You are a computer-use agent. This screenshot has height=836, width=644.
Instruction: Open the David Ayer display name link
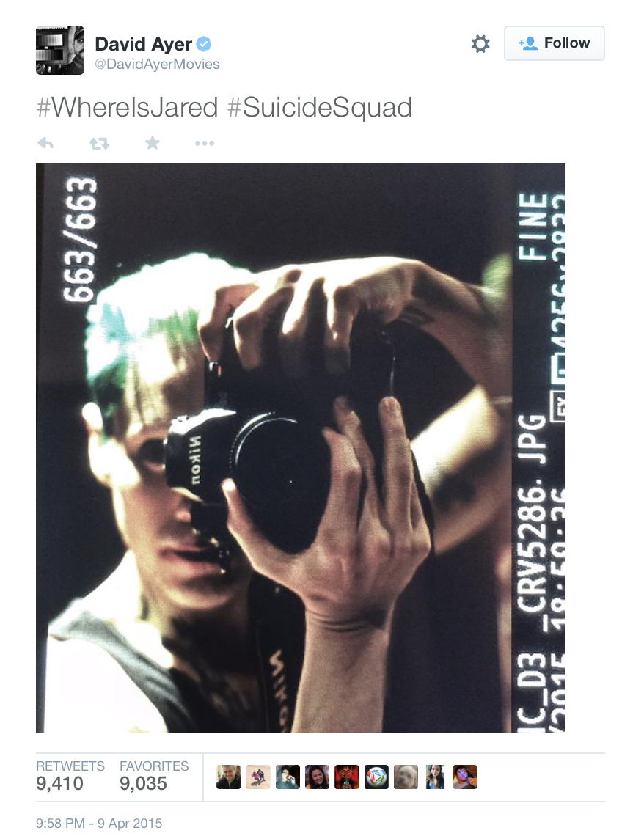click(x=144, y=44)
